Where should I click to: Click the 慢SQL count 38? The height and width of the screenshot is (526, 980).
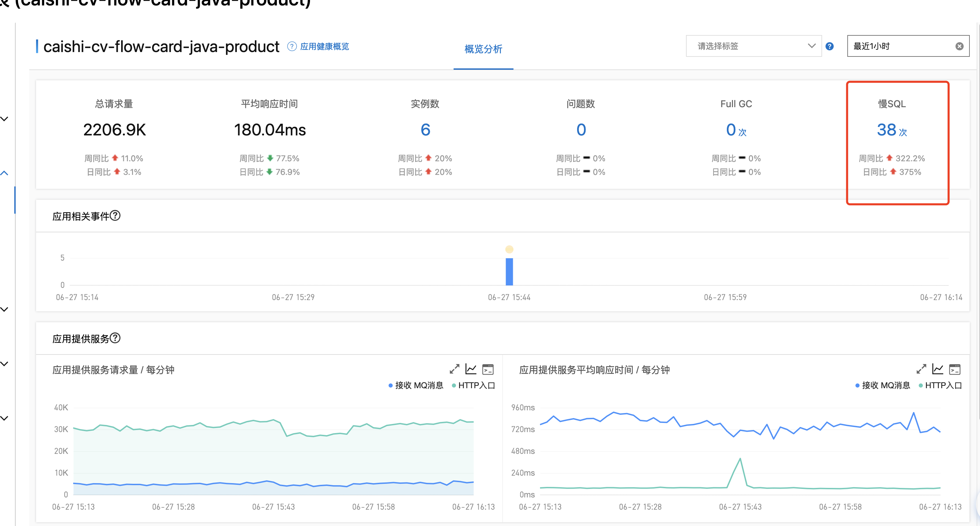(886, 130)
